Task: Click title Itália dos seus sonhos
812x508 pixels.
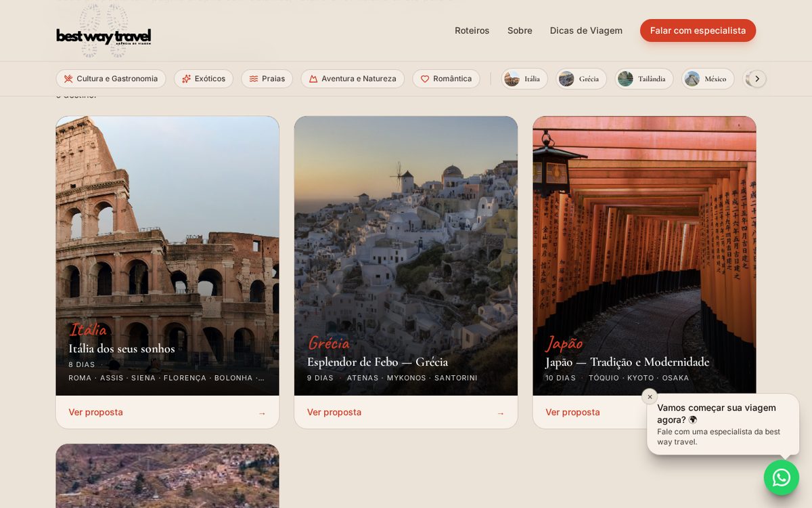Action: coord(122,349)
